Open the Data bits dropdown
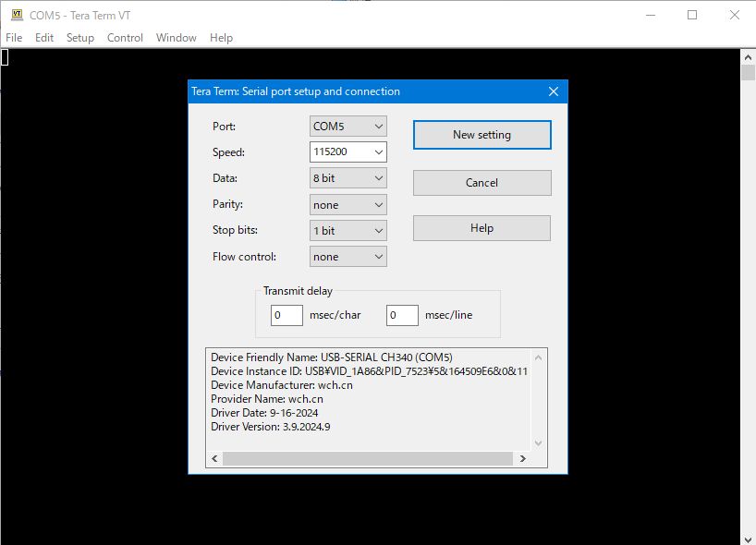 tap(348, 177)
